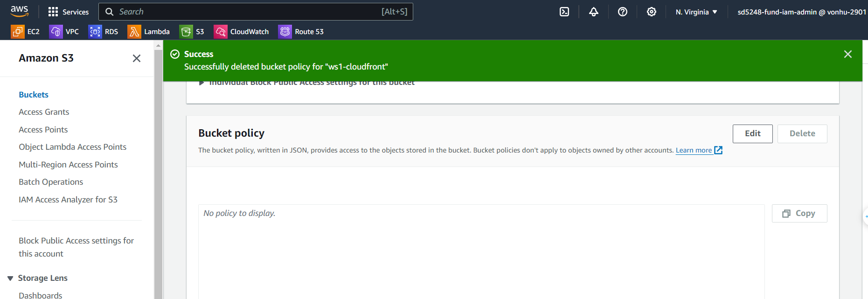868x299 pixels.
Task: Edit the bucket policy
Action: (752, 134)
